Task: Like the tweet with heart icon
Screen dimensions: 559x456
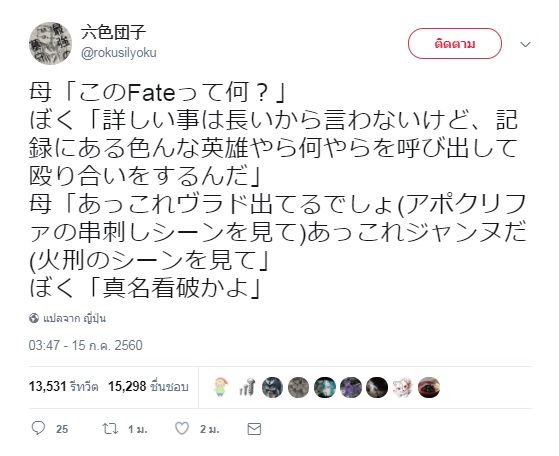Action: (182, 429)
